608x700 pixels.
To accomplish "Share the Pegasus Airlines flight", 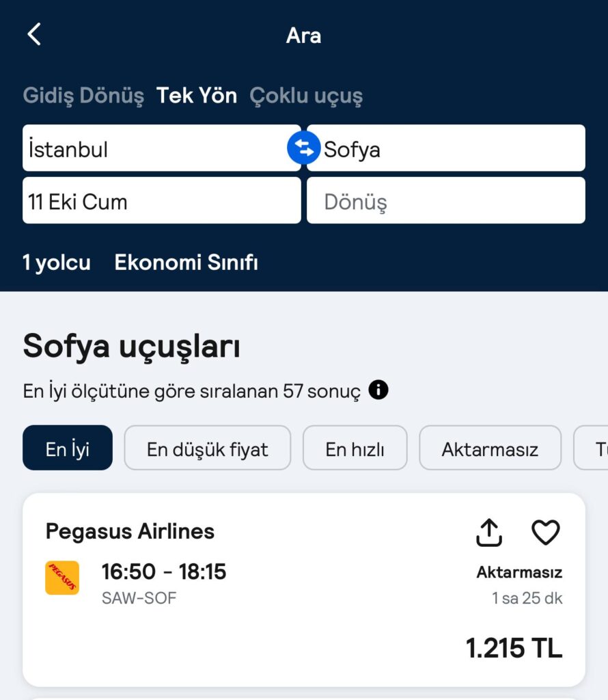I will [x=489, y=532].
